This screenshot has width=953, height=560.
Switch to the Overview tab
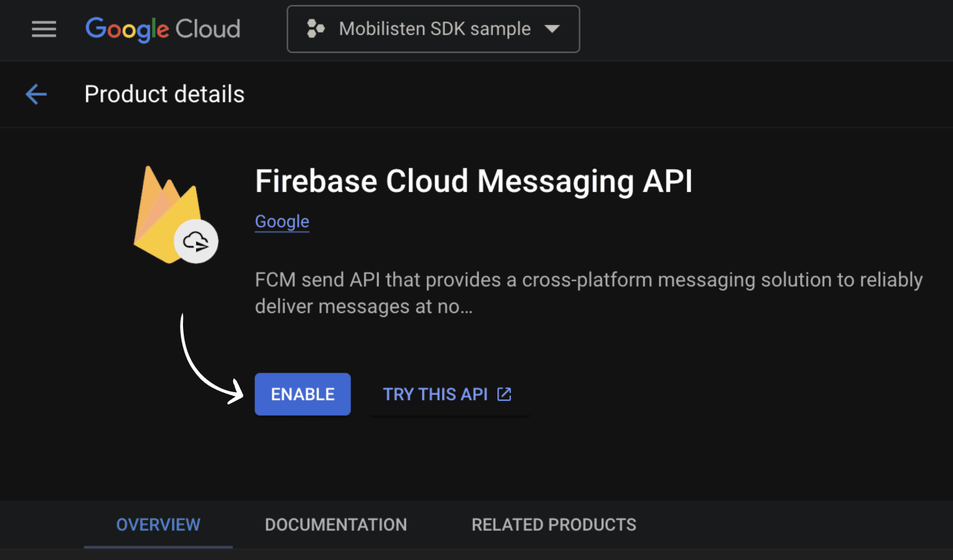[x=158, y=525]
